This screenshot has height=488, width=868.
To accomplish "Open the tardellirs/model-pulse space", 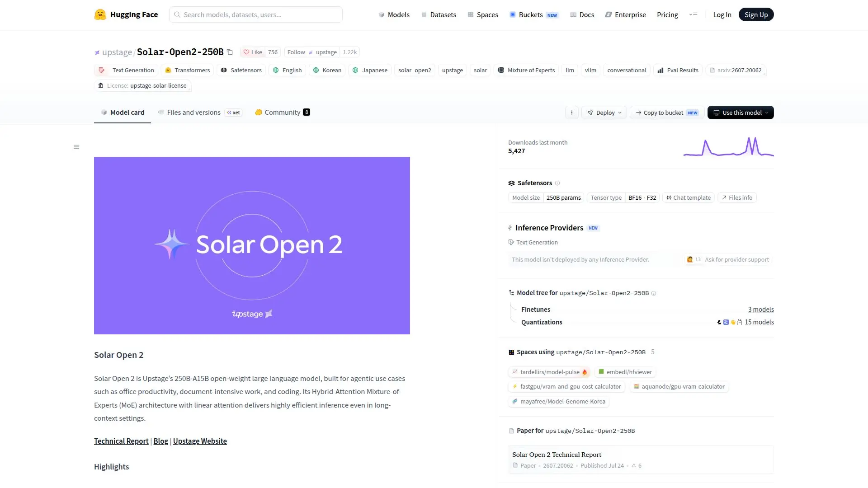I will tap(549, 372).
